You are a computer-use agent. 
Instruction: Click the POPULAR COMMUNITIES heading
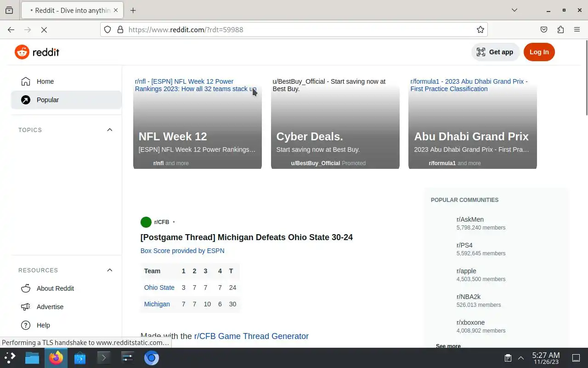[x=464, y=200]
